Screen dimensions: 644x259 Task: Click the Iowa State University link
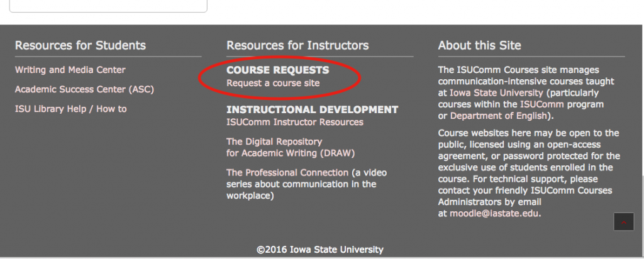tap(496, 93)
